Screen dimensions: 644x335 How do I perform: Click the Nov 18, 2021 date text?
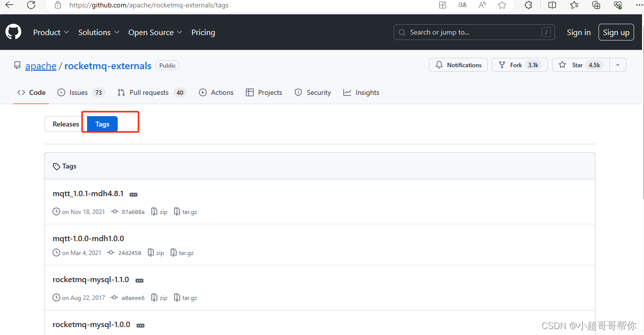(x=84, y=211)
